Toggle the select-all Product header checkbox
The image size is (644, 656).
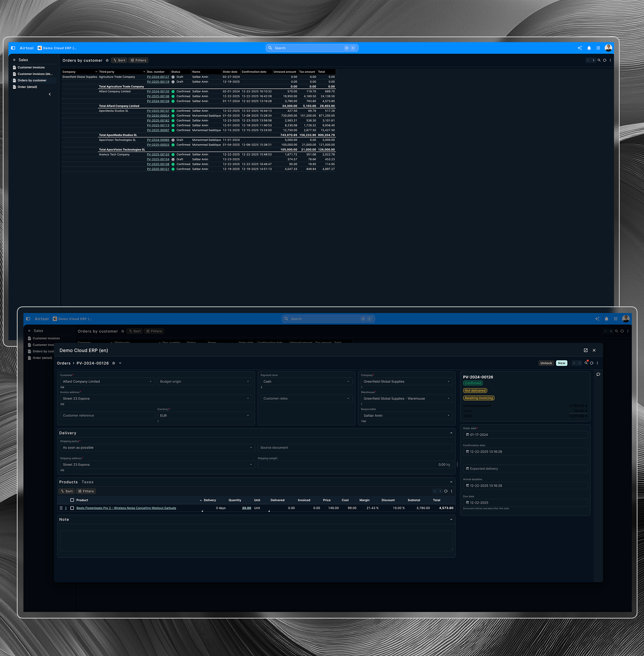72,500
